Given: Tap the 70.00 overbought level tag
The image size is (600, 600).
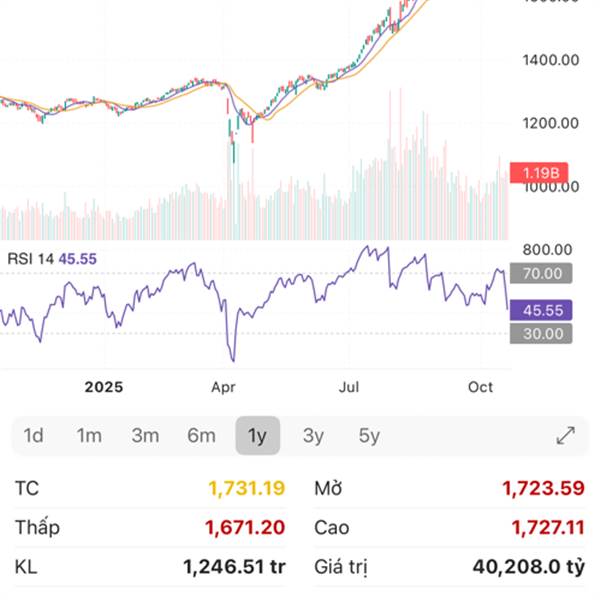Looking at the screenshot, I should 540,273.
